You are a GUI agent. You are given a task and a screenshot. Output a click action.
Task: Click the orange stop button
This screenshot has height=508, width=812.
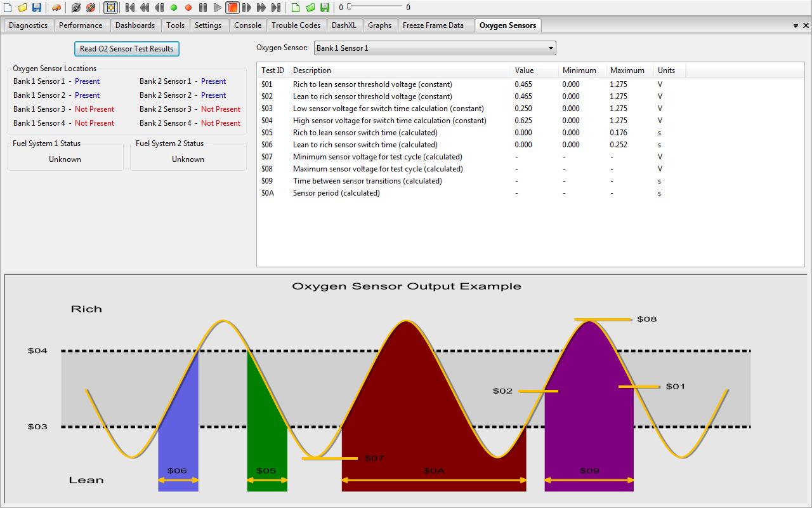[x=233, y=8]
